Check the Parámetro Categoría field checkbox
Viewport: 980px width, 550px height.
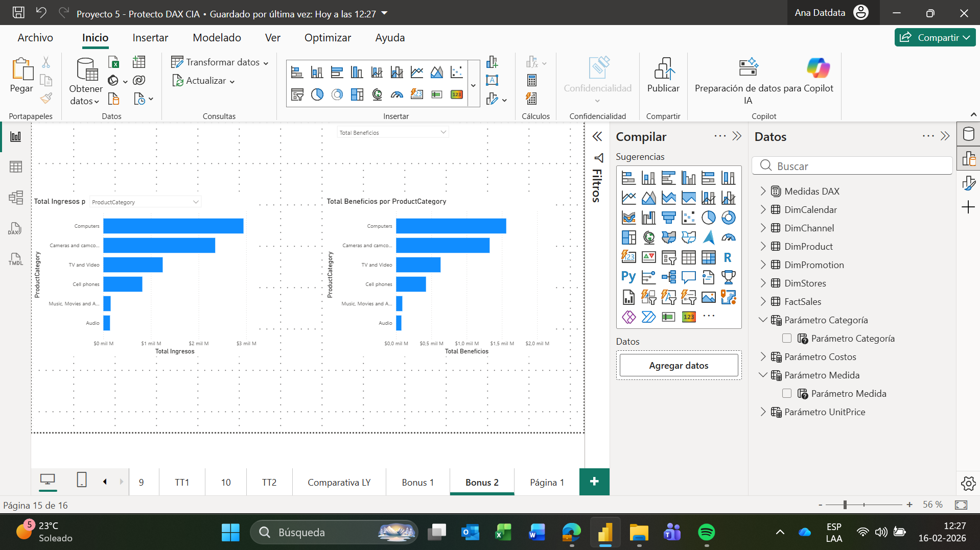pyautogui.click(x=787, y=338)
